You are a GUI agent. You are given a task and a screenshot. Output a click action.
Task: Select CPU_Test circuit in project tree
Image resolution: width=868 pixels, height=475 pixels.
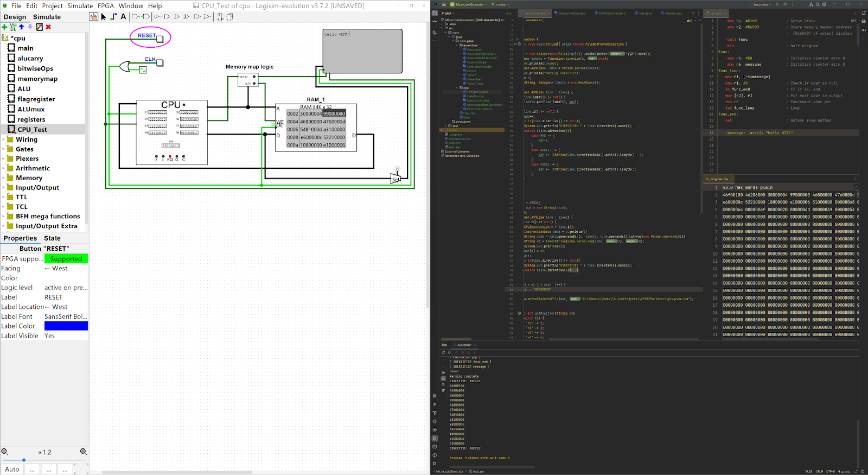32,130
